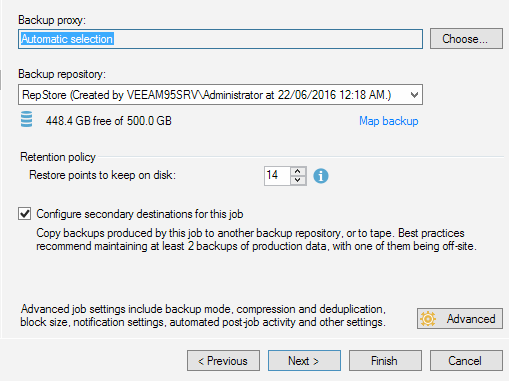The height and width of the screenshot is (381, 509).
Task: Click Choose to select backup proxy
Action: tap(466, 39)
